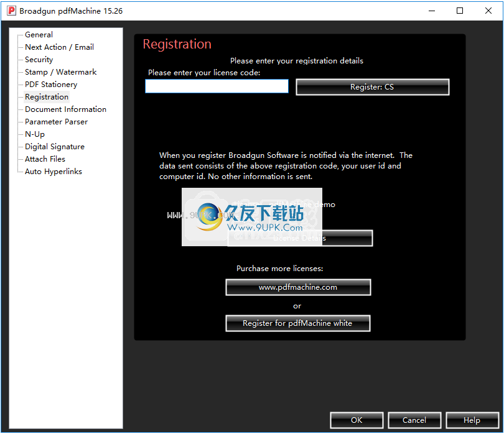Open PDF Stationery settings
This screenshot has height=434, width=504.
pos(51,85)
